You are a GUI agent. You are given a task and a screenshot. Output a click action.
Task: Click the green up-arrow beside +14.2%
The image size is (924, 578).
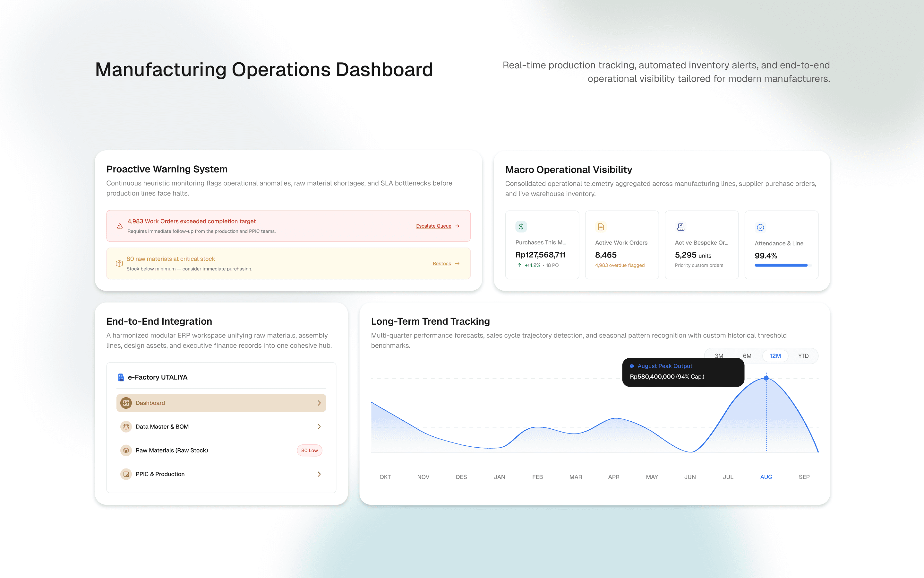click(x=519, y=265)
